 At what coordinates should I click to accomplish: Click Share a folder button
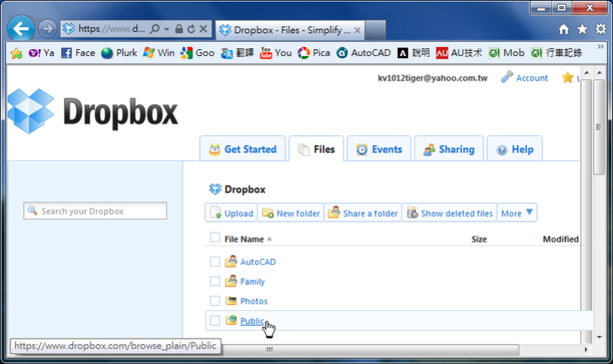pos(362,213)
